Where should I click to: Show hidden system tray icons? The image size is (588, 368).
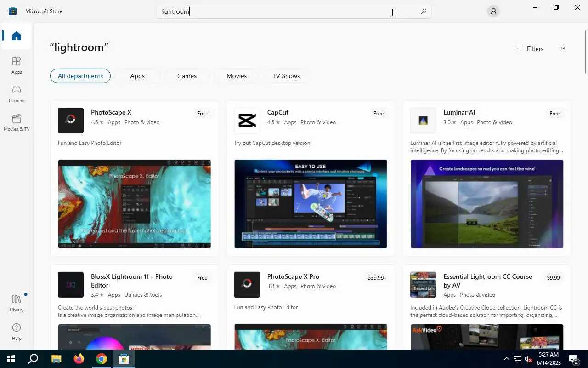[507, 359]
